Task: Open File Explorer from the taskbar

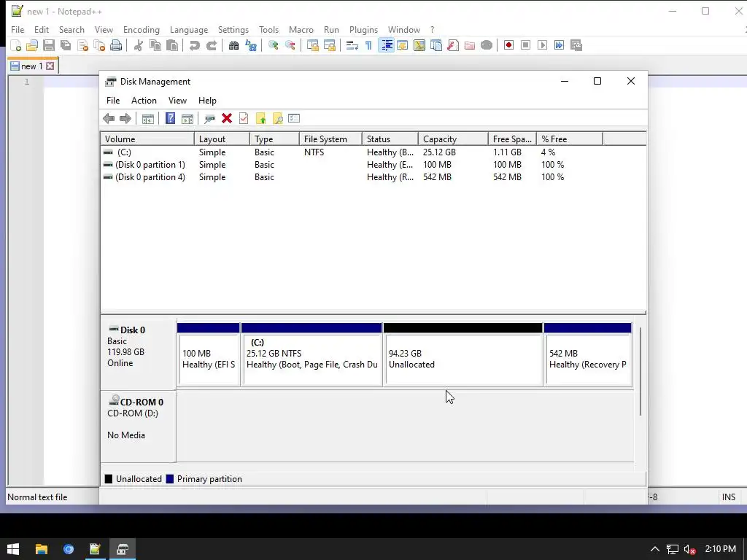Action: coord(42,550)
